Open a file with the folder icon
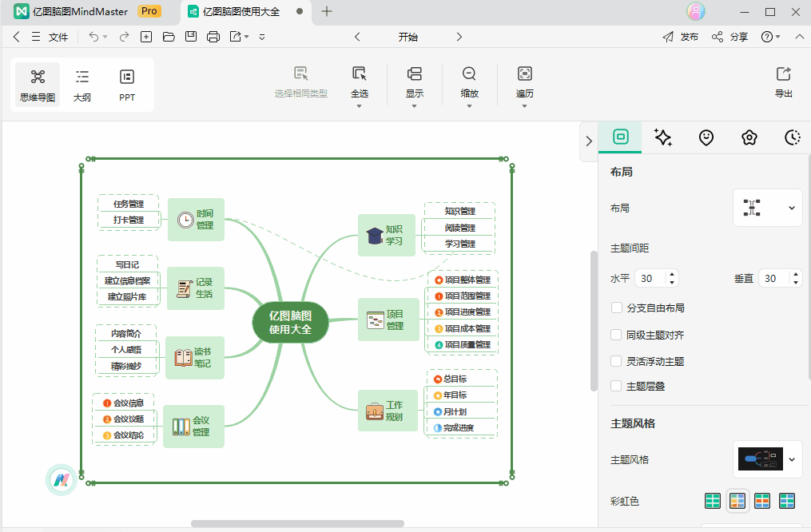The height and width of the screenshot is (532, 811). click(169, 37)
